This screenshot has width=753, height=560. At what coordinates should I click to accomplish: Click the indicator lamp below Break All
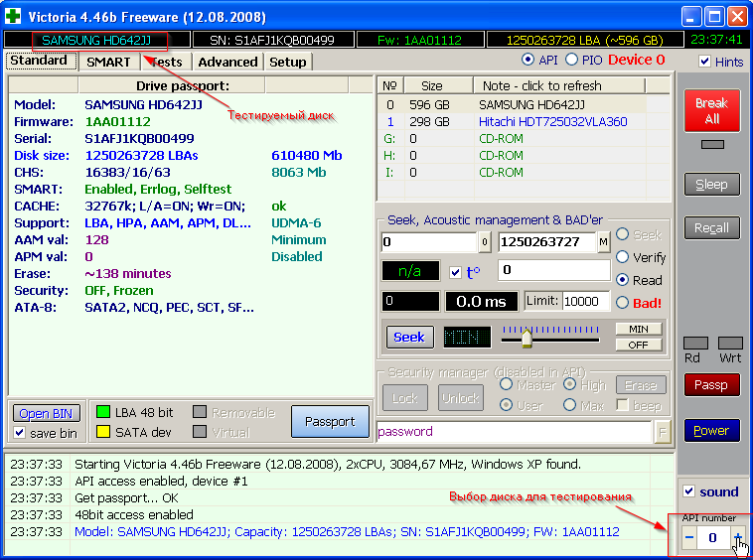712,144
